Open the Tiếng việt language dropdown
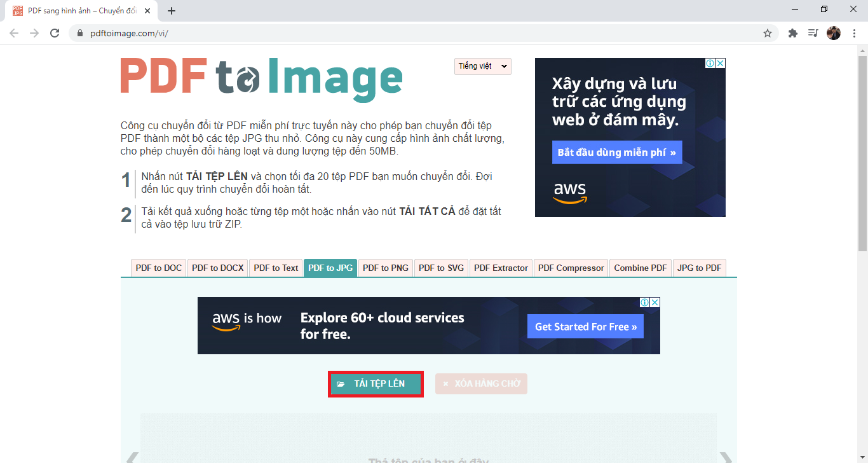Image resolution: width=868 pixels, height=463 pixels. (483, 66)
